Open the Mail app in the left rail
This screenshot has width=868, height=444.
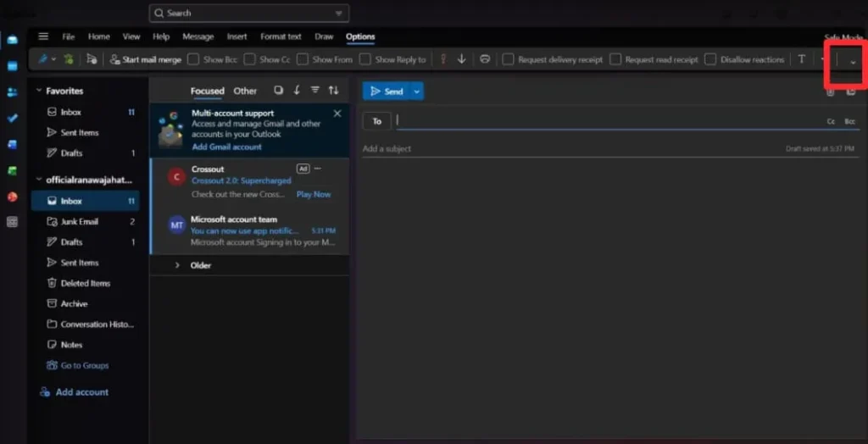point(12,40)
